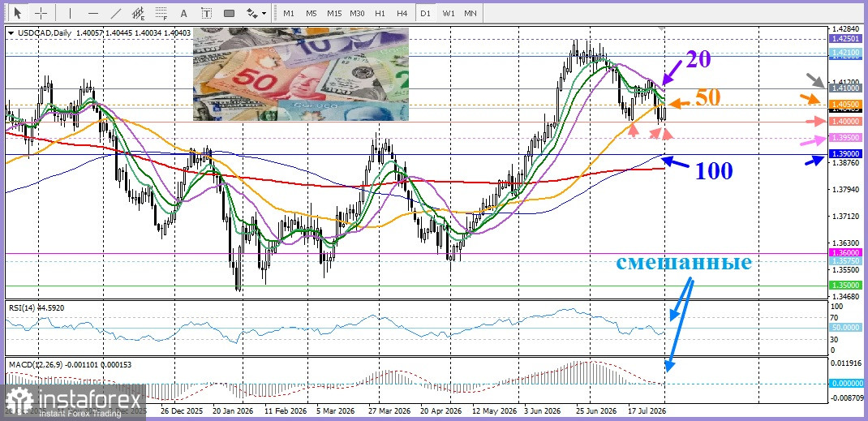Click the 11 Feb 2026 date label
868x421 pixels.
click(286, 411)
